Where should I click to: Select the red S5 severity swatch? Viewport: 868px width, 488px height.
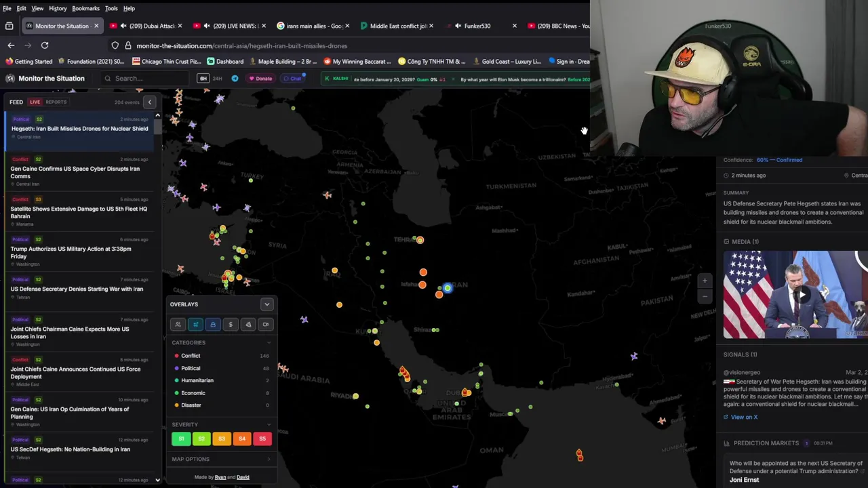(x=262, y=439)
